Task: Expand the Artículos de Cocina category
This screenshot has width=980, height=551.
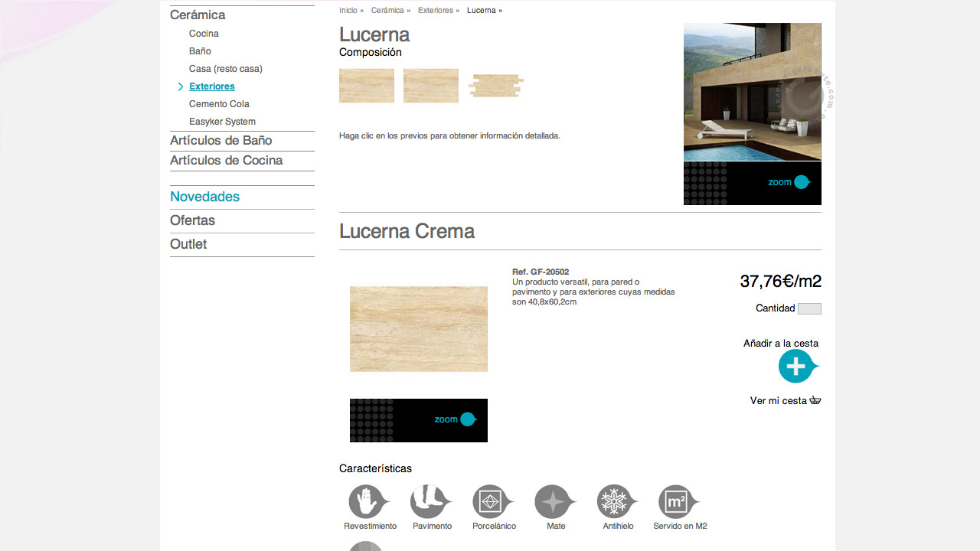Action: (x=226, y=161)
